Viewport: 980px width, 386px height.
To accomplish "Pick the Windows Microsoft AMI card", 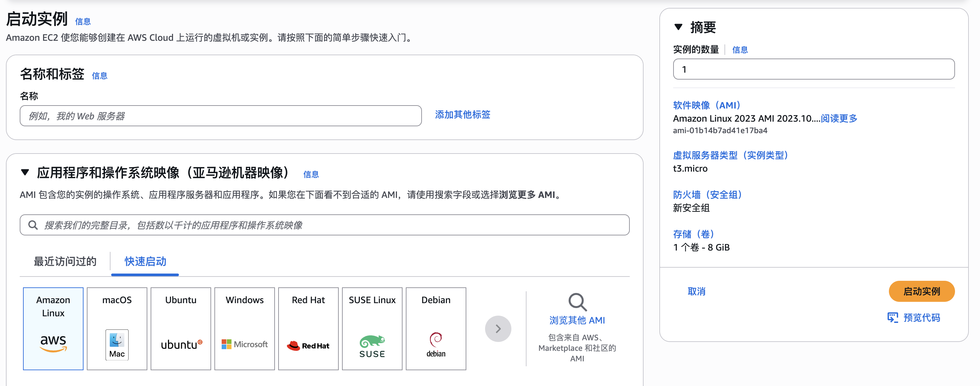I will tap(245, 328).
